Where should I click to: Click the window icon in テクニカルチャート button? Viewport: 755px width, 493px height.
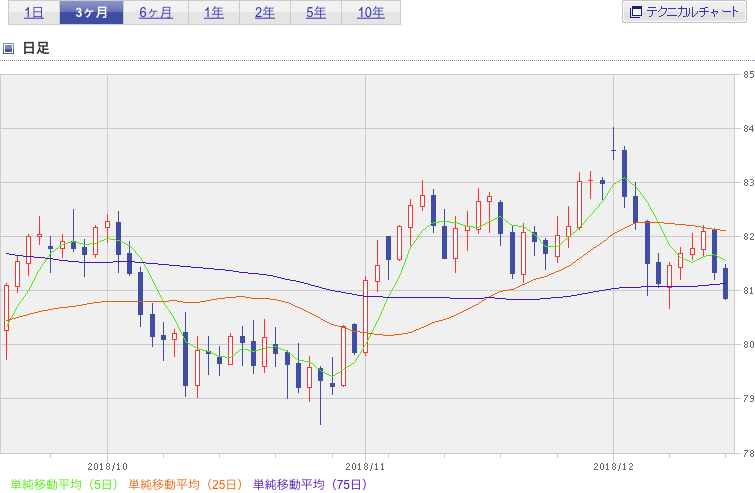(x=636, y=12)
